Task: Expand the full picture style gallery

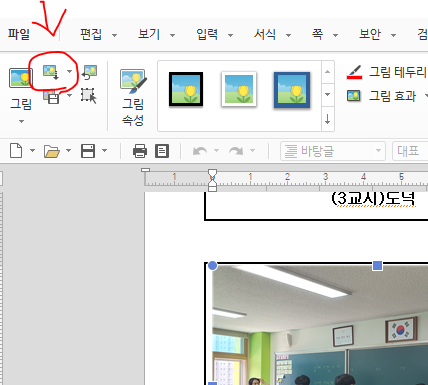Action: [328, 119]
